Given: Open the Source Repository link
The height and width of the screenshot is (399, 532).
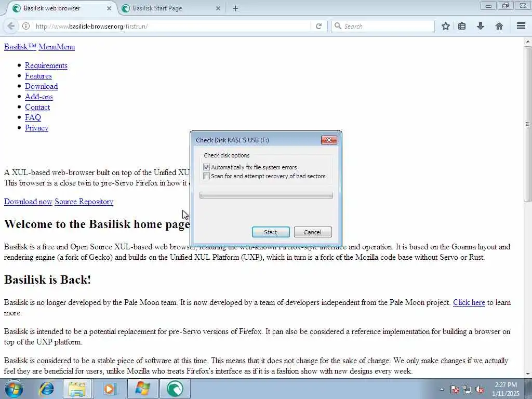Looking at the screenshot, I should (x=84, y=202).
